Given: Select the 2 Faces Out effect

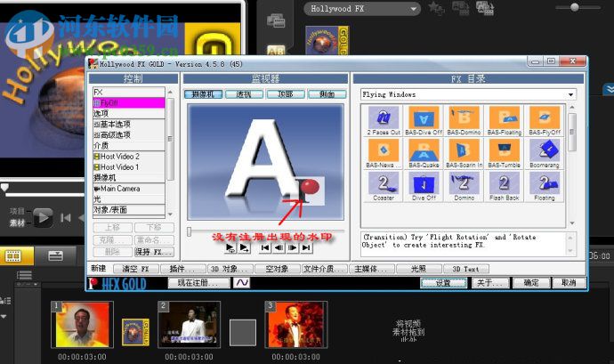Looking at the screenshot, I should (384, 121).
